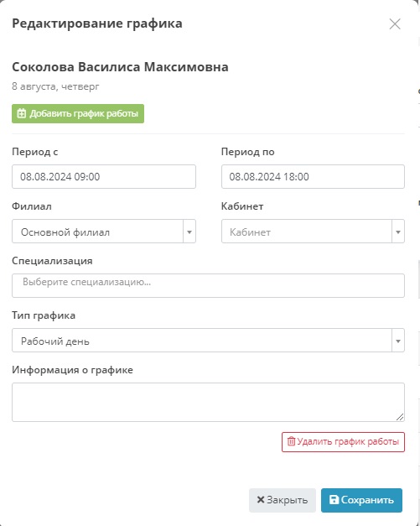The image size is (420, 526).
Task: Click the resize grip of the info textarea
Action: tap(400, 417)
